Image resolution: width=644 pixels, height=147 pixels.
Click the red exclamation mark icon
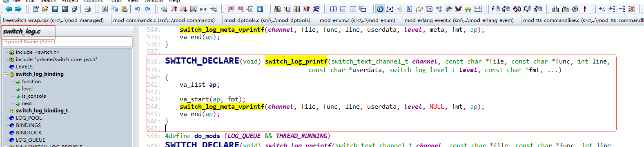pos(585,9)
